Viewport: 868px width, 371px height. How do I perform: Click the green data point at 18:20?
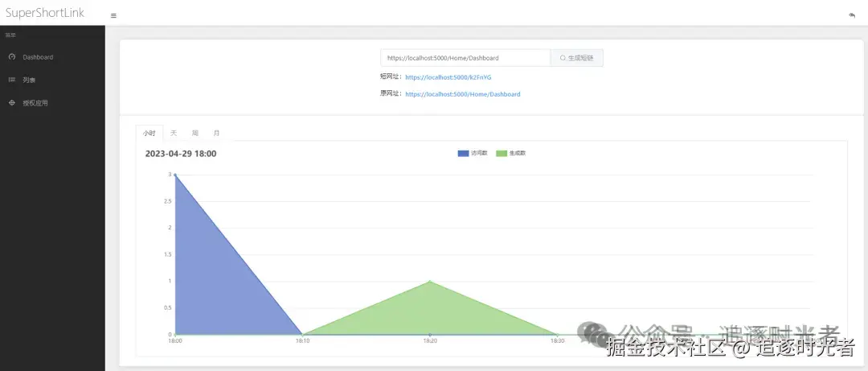pos(430,281)
